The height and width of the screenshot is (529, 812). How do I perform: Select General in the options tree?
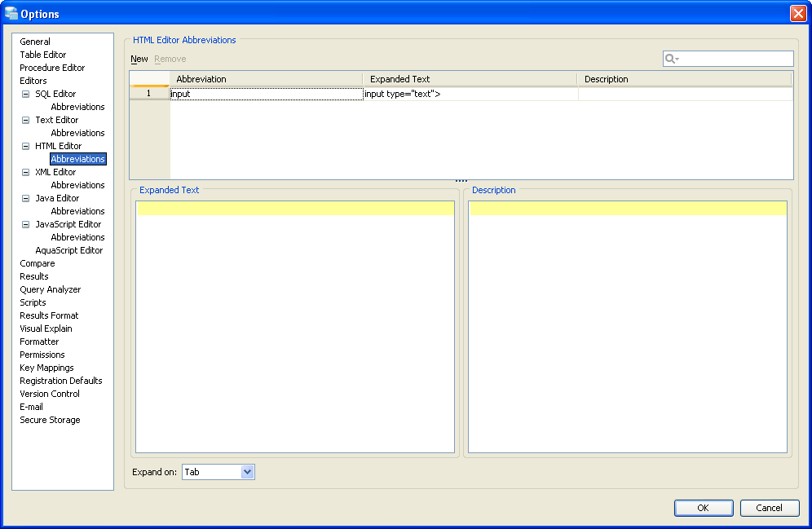click(x=35, y=42)
